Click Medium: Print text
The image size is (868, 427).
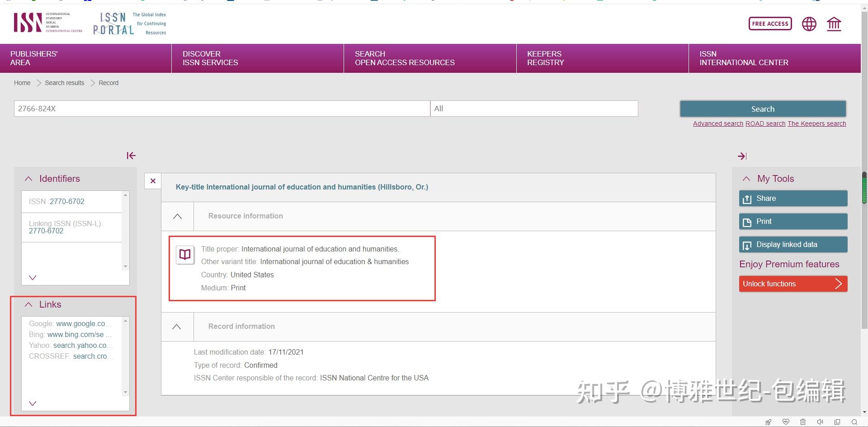223,288
